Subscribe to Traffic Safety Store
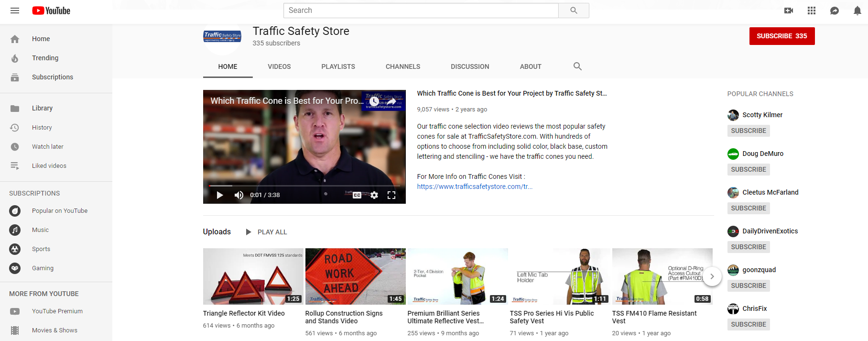Image resolution: width=868 pixels, height=341 pixels. [782, 36]
